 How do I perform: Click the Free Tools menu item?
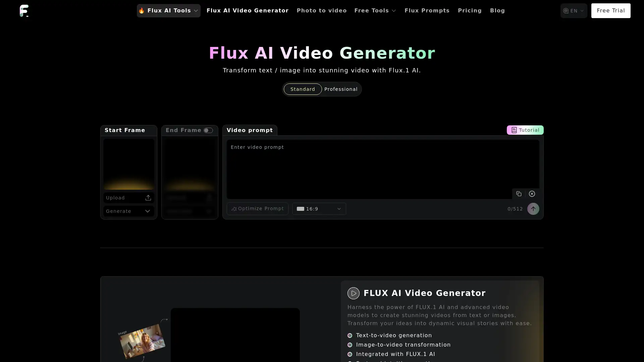[x=376, y=11]
